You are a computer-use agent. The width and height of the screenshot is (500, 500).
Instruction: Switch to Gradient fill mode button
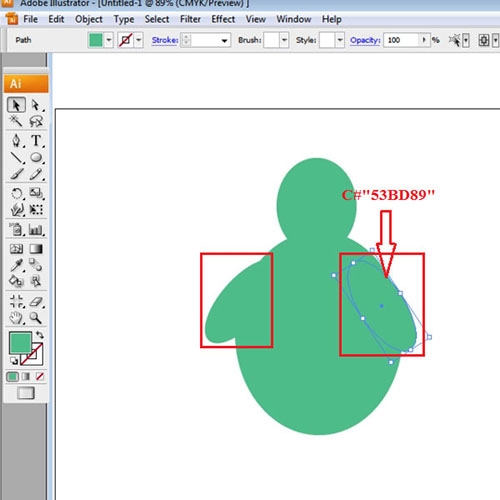pyautogui.click(x=26, y=377)
